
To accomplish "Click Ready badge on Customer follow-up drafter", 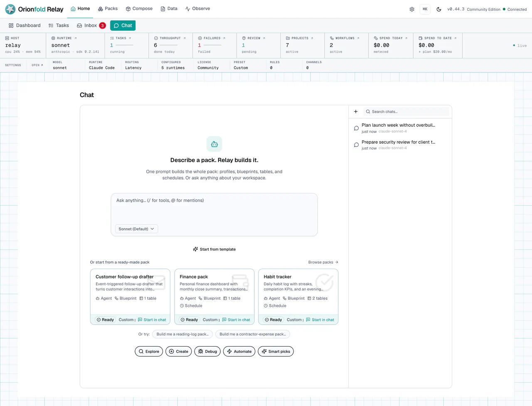I will tap(105, 320).
